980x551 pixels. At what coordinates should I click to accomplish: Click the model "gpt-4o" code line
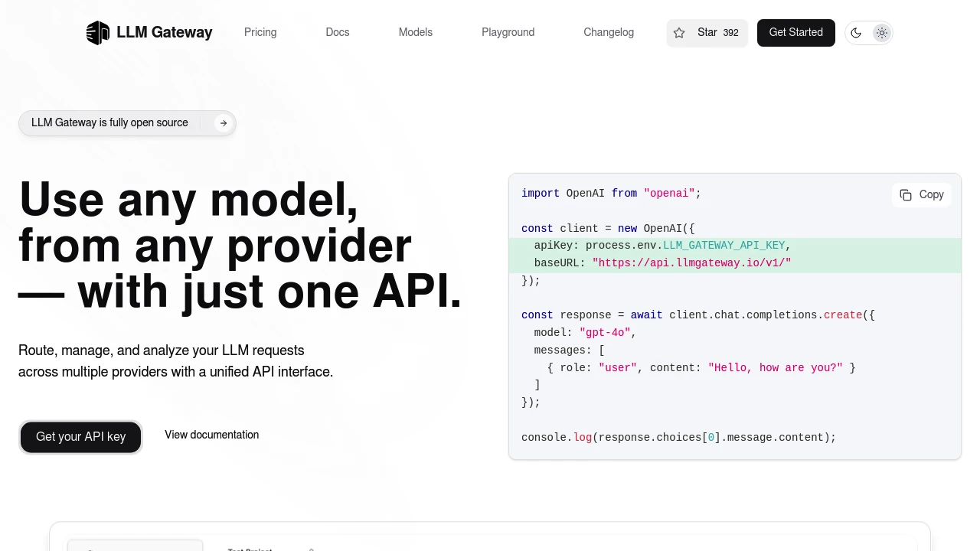coord(585,333)
